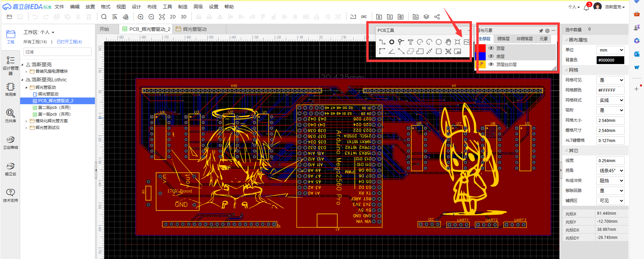This screenshot has width=644, height=259.
Task: Hide the 顶层 layer with eye icon
Action: tap(491, 48)
